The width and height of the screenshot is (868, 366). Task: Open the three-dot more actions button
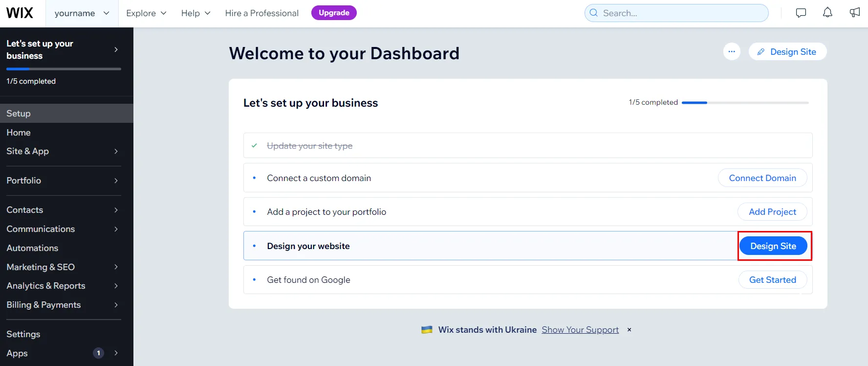click(732, 51)
